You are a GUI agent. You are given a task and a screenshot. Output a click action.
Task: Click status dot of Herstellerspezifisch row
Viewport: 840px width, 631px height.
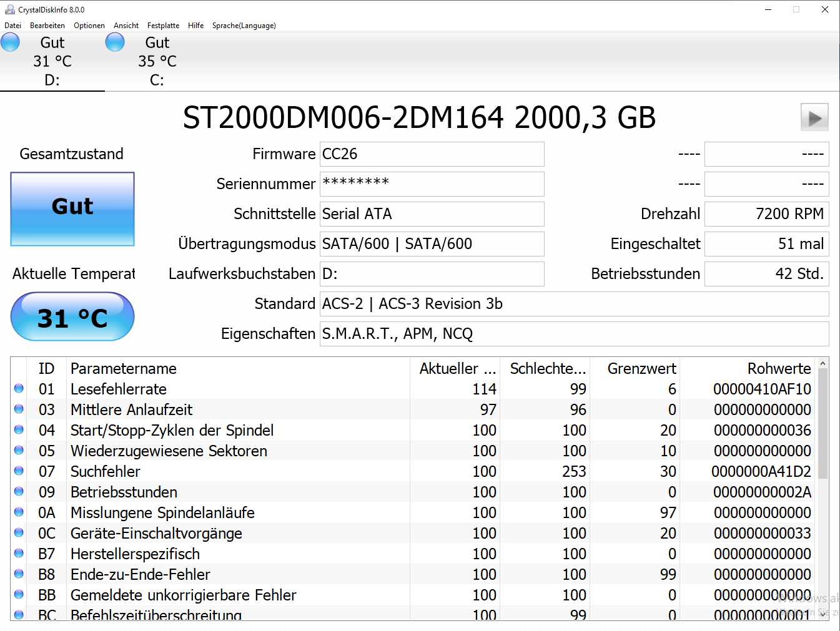coord(19,553)
